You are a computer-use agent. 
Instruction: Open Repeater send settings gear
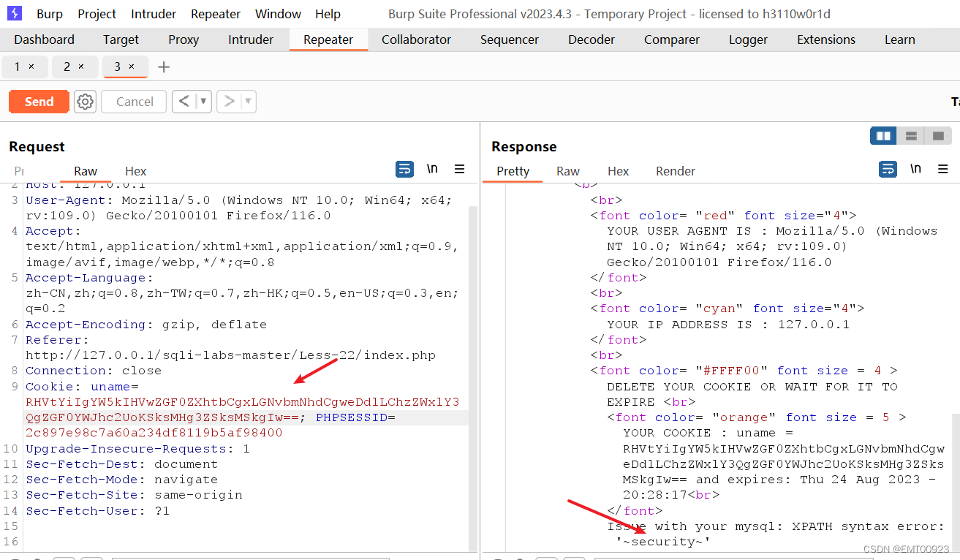pyautogui.click(x=86, y=102)
